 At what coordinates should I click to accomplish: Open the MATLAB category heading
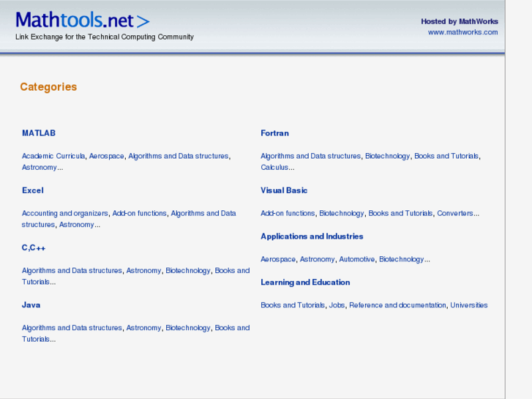[x=39, y=133]
